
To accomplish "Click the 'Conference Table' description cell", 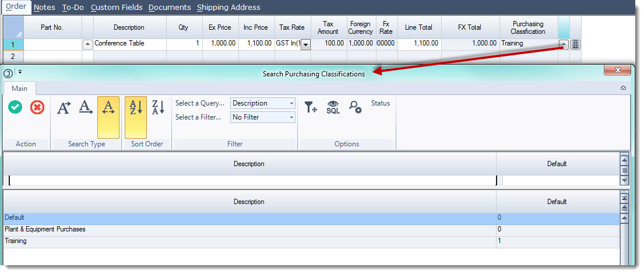I will [x=130, y=44].
